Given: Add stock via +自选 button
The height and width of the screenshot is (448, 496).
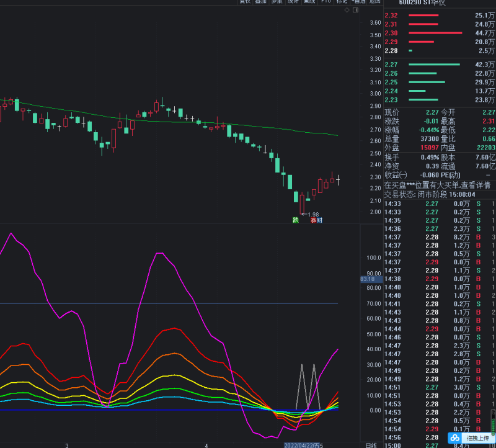Looking at the screenshot, I should (x=358, y=2).
